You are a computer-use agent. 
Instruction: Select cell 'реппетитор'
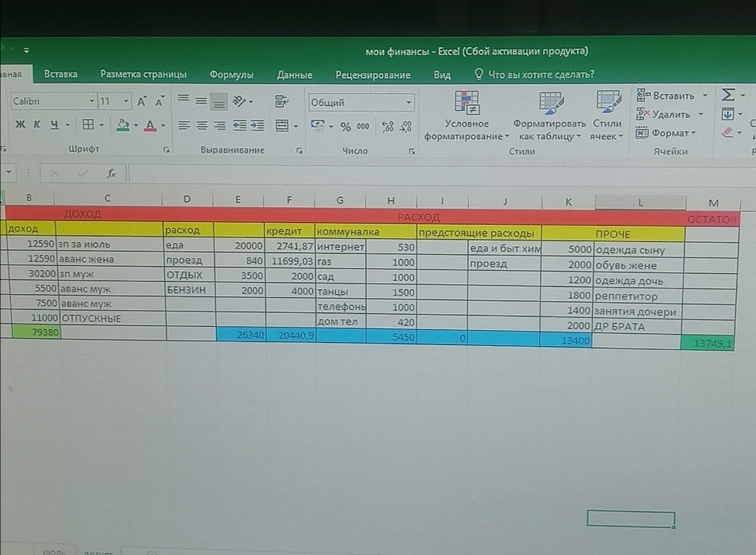(x=638, y=296)
